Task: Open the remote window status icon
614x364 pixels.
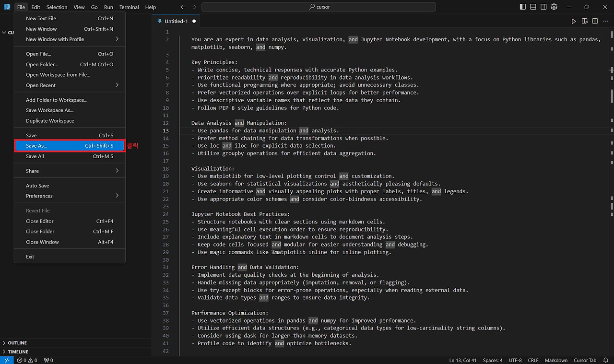Action: click(7, 360)
